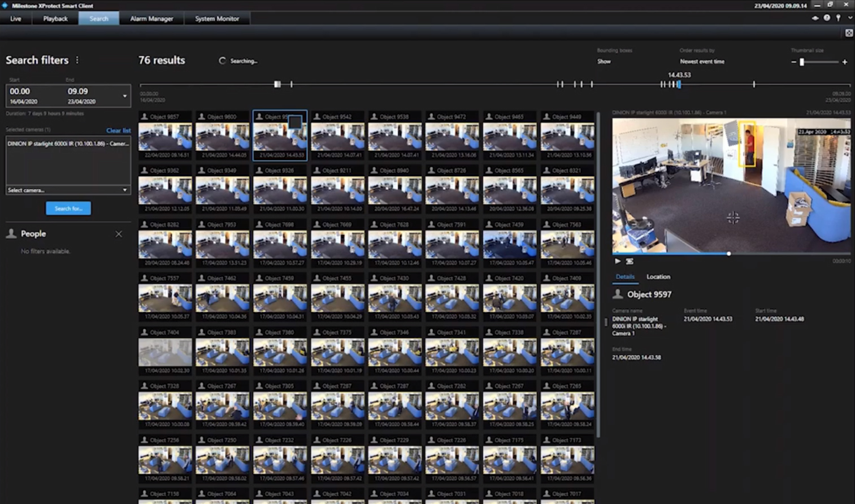Screen dimensions: 855x504
Task: Expand the start and end time range dropdown
Action: [x=125, y=96]
